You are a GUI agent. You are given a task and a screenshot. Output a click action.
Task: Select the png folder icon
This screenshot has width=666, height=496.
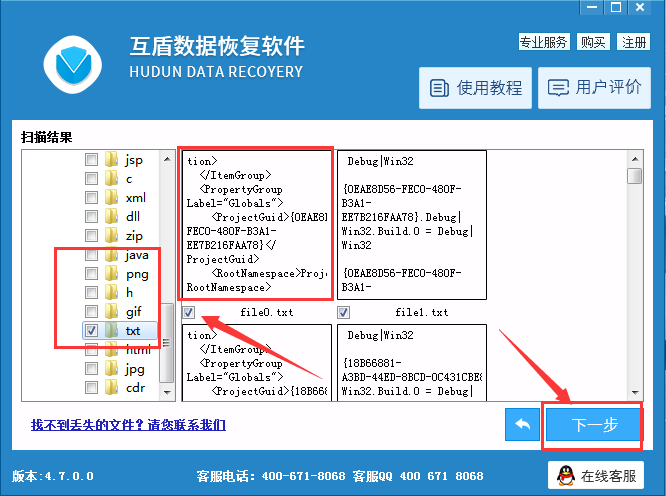click(x=112, y=273)
